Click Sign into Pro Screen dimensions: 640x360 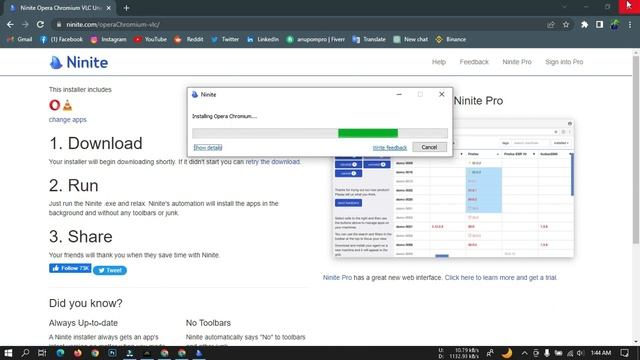(x=564, y=62)
